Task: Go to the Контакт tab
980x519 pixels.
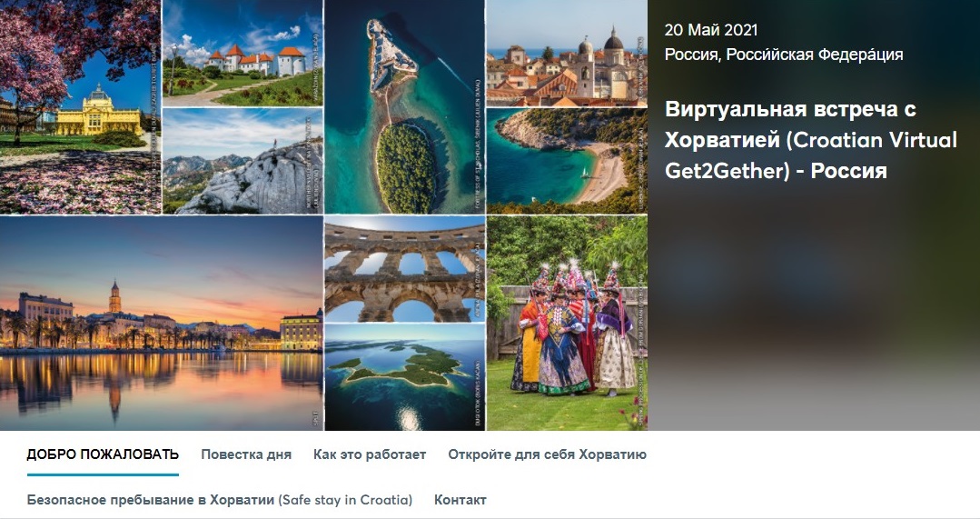Action: point(460,500)
